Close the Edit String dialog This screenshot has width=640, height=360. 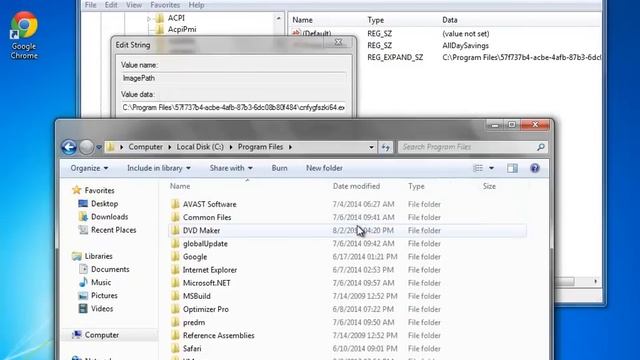pos(338,42)
